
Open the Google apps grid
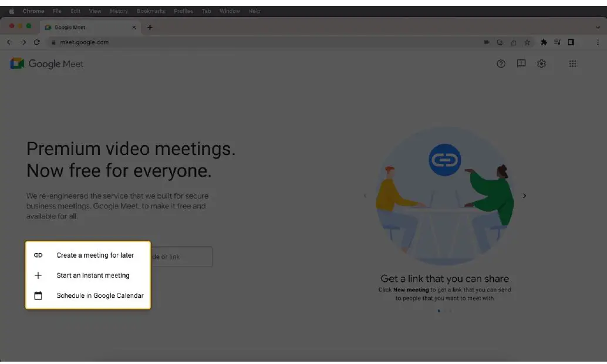click(x=572, y=63)
